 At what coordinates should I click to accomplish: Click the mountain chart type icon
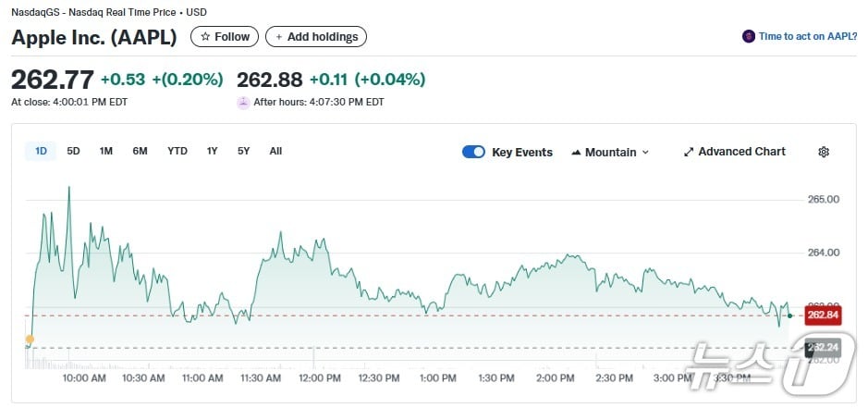pyautogui.click(x=576, y=152)
